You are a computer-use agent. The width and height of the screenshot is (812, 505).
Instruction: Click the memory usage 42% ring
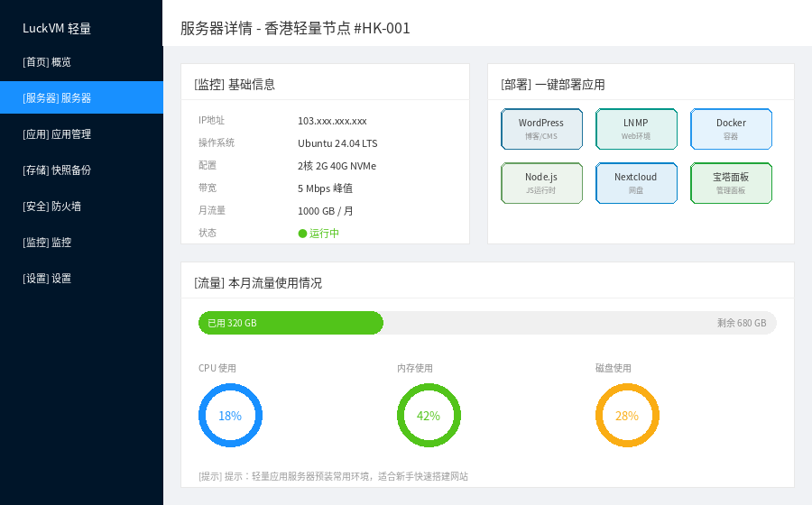(x=429, y=416)
